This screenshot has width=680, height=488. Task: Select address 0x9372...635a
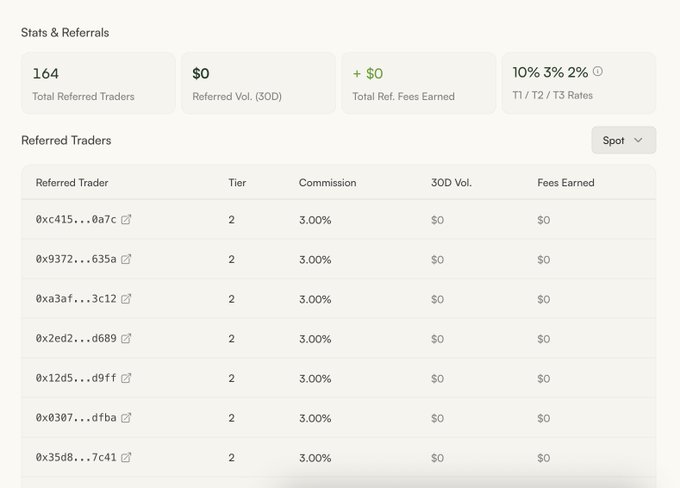76,259
